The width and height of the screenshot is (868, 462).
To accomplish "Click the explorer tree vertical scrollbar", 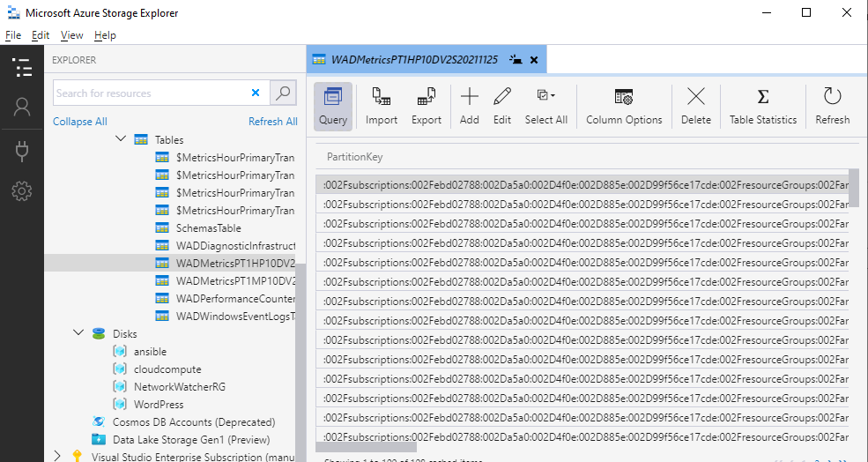I will point(300,363).
